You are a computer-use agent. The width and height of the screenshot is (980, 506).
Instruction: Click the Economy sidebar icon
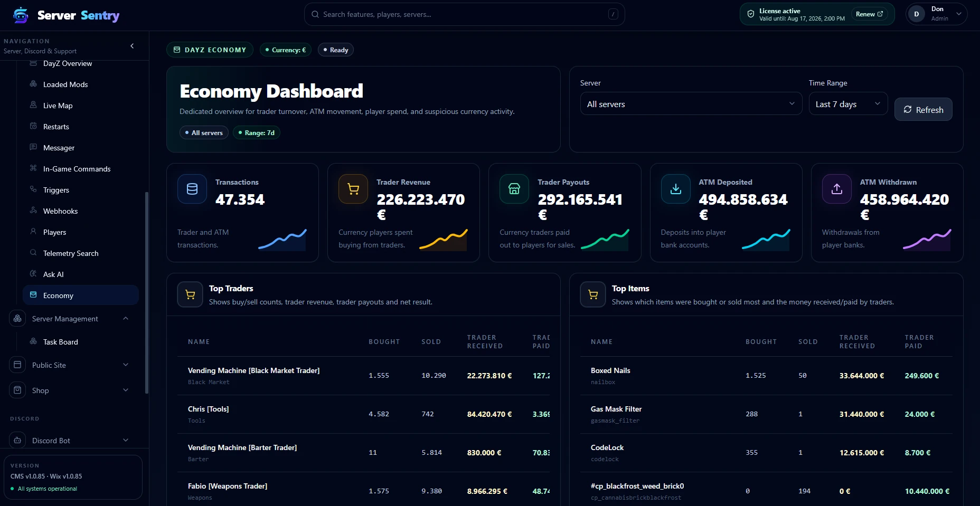point(33,295)
